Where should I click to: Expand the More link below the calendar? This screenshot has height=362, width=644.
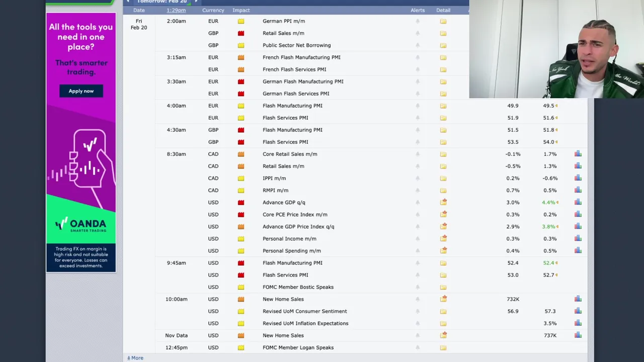tap(135, 358)
